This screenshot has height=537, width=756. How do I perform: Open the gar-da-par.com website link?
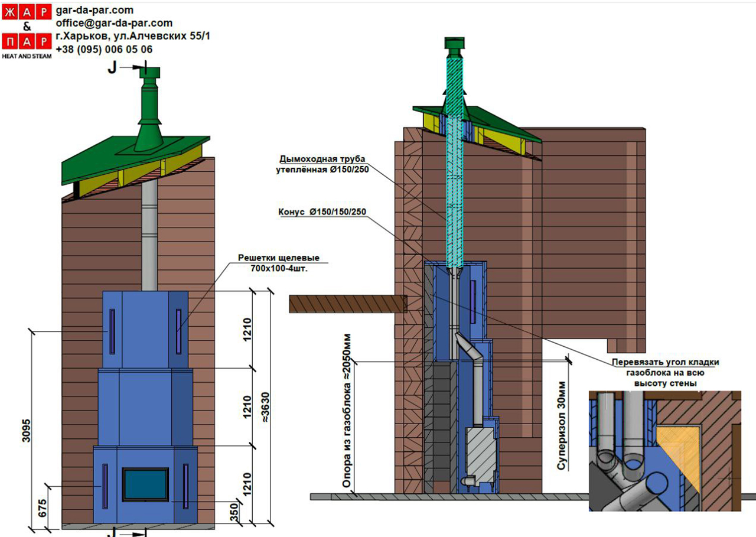pyautogui.click(x=94, y=10)
